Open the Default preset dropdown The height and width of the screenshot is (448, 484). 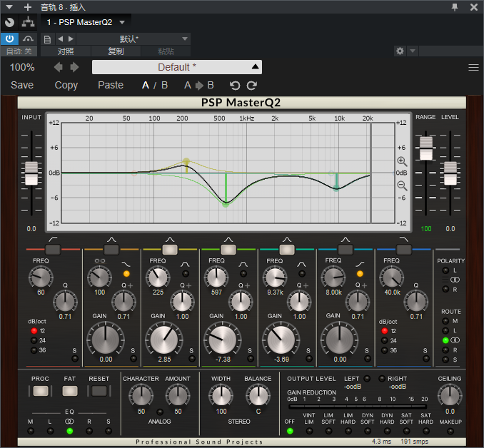[x=177, y=67]
